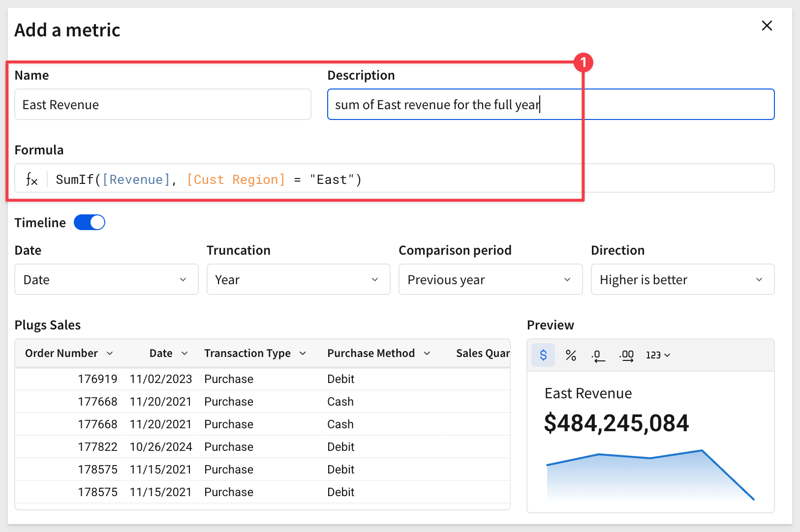Click the East Revenue preview title
The width and height of the screenshot is (800, 532).
588,393
